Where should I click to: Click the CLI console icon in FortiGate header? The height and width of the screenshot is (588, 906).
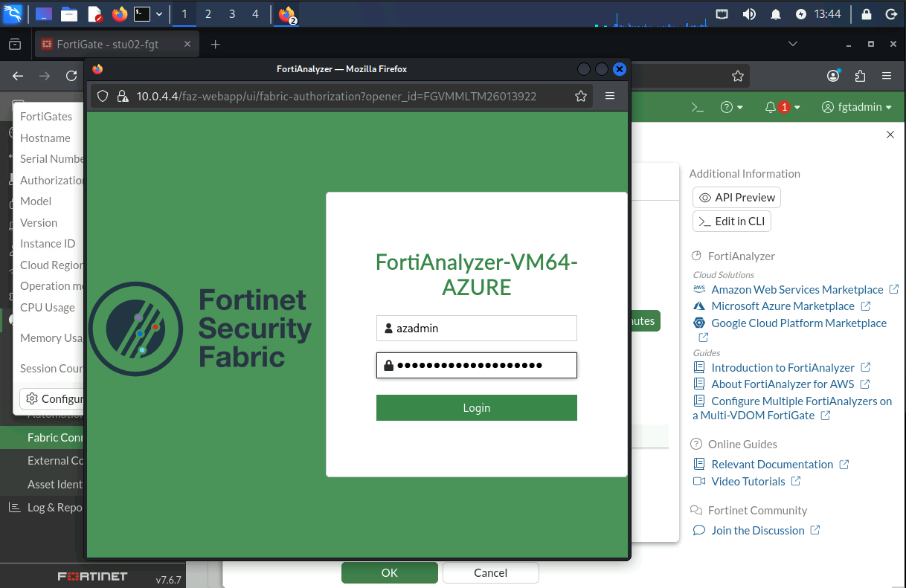click(697, 107)
